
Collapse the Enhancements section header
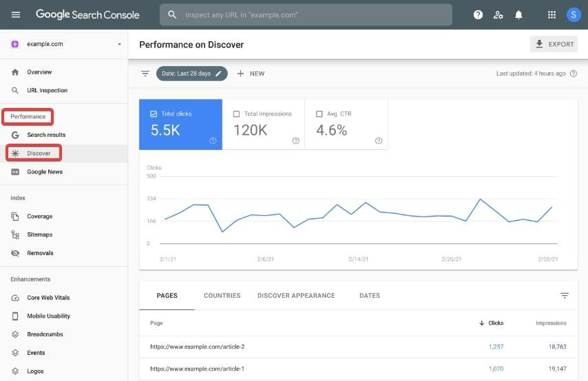pos(30,279)
